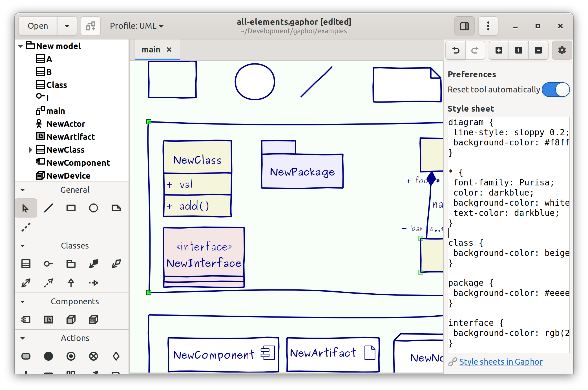Click the undo button
588x390 pixels.
pos(456,50)
